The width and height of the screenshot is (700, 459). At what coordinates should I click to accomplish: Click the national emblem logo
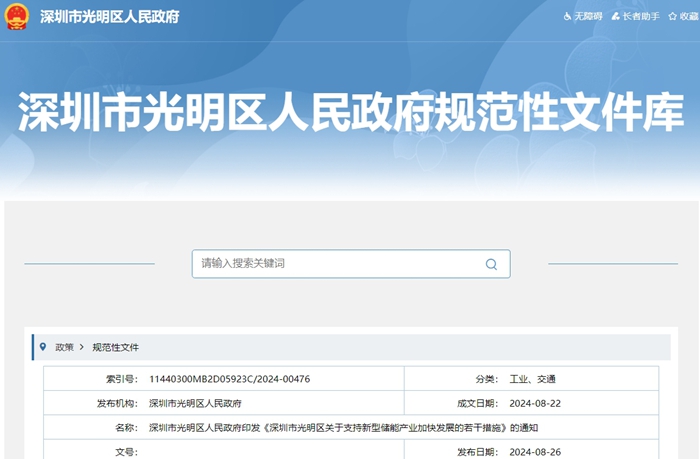(17, 17)
